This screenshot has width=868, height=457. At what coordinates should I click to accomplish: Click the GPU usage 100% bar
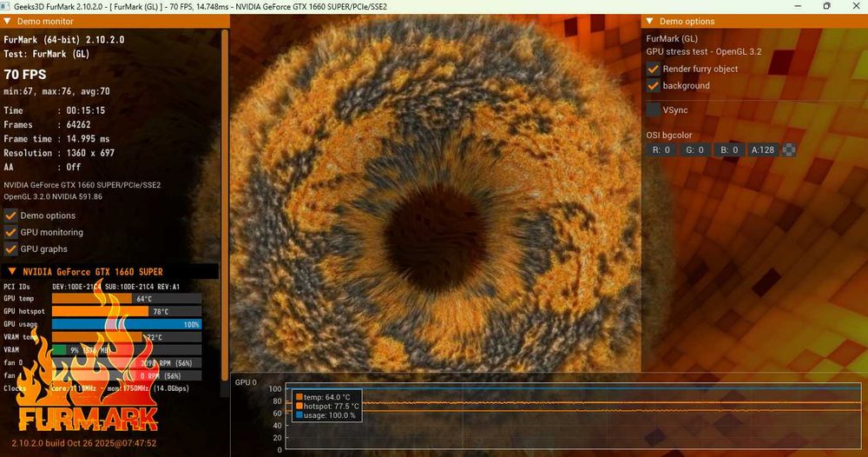pyautogui.click(x=127, y=324)
